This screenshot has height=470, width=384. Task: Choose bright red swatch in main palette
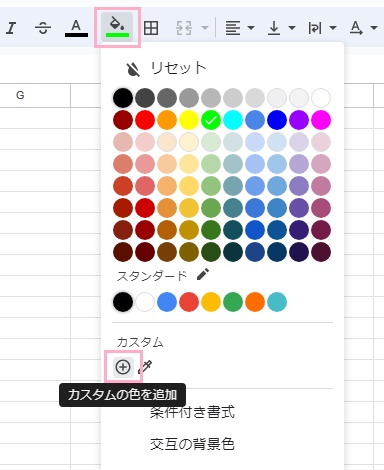(145, 120)
